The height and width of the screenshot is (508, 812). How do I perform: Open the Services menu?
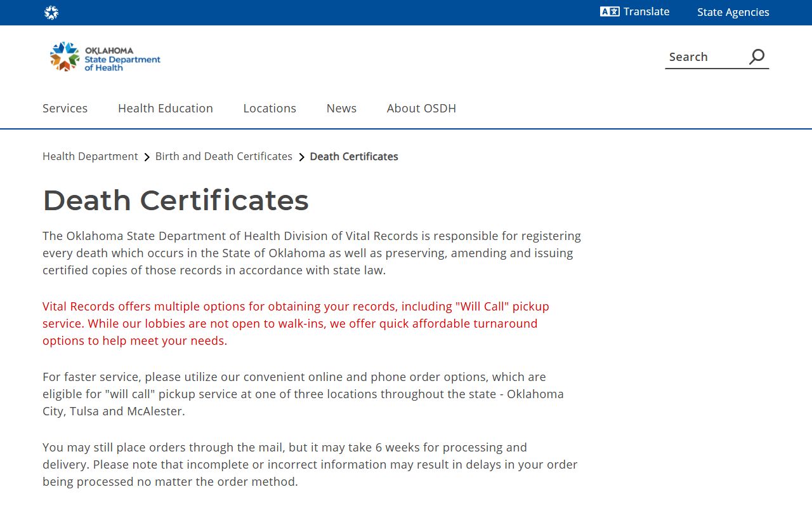[x=65, y=108]
